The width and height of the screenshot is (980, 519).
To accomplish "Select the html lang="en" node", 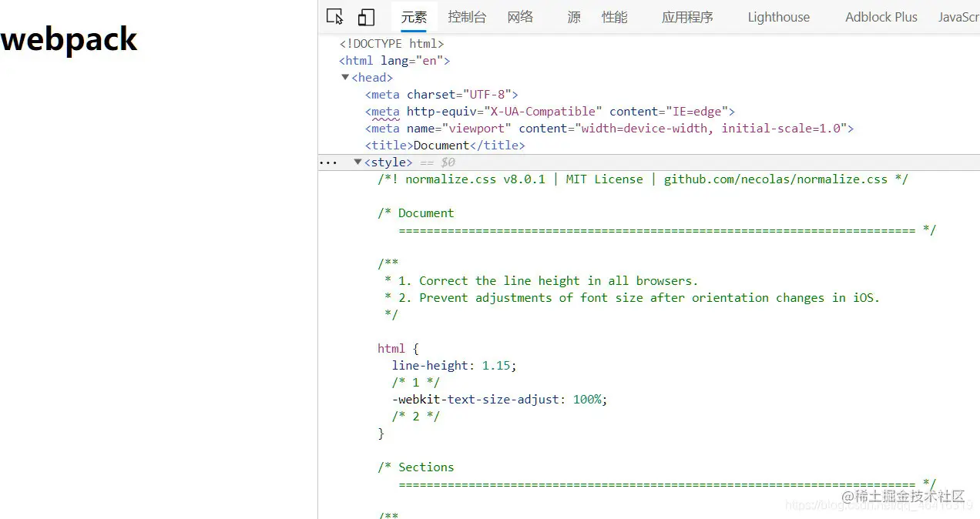I will click(x=394, y=61).
